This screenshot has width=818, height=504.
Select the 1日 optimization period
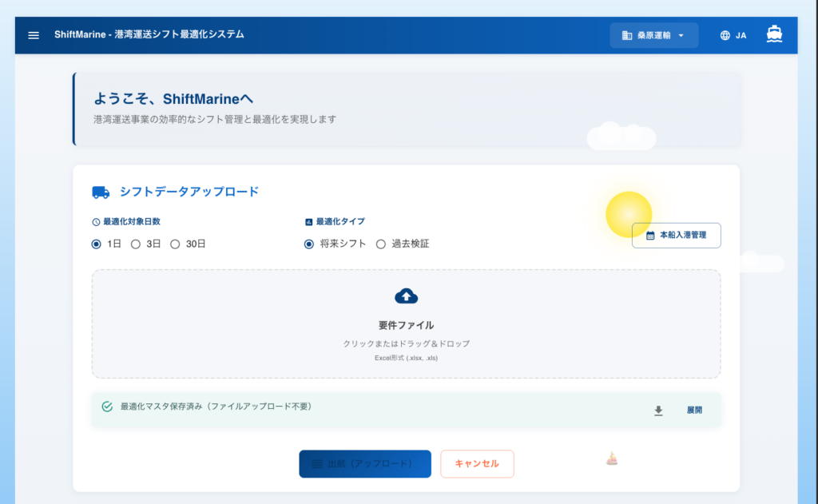pyautogui.click(x=94, y=244)
